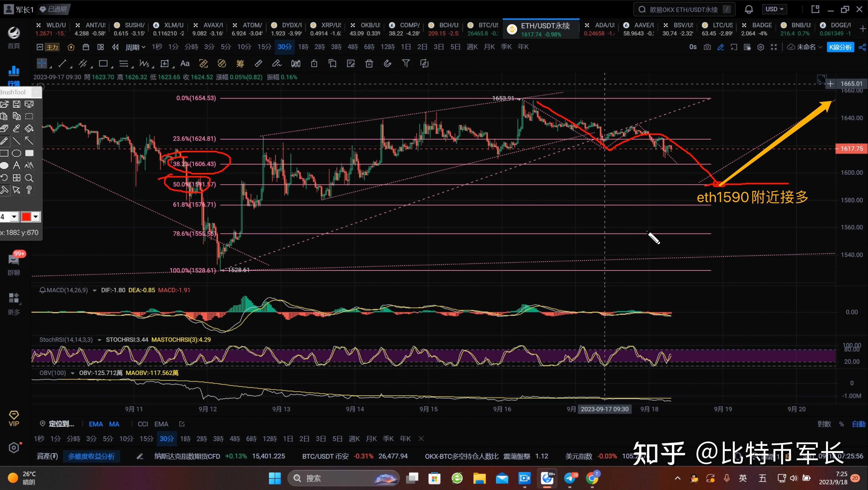Click the 多維度收益分析 button
This screenshot has height=490, width=868.
click(x=91, y=457)
